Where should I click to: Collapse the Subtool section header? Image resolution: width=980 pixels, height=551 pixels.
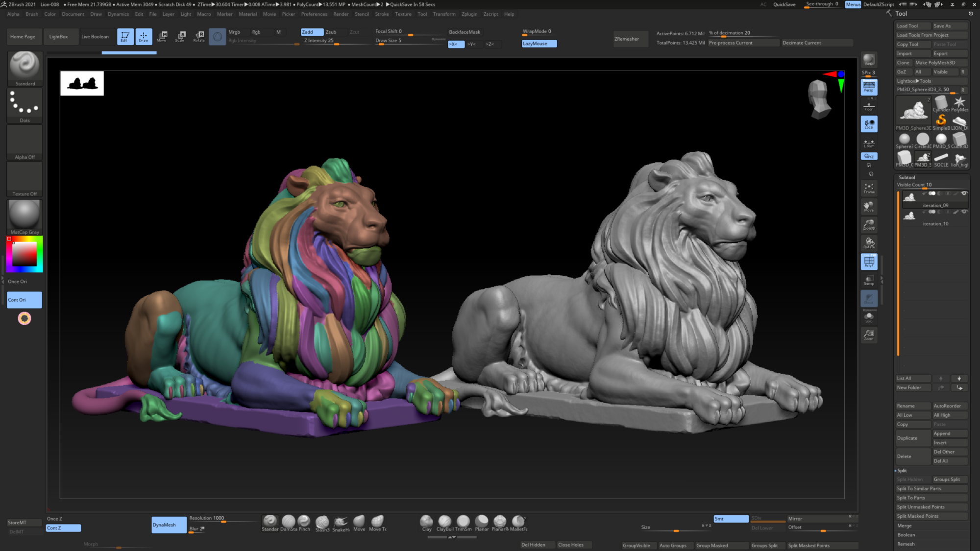click(907, 177)
